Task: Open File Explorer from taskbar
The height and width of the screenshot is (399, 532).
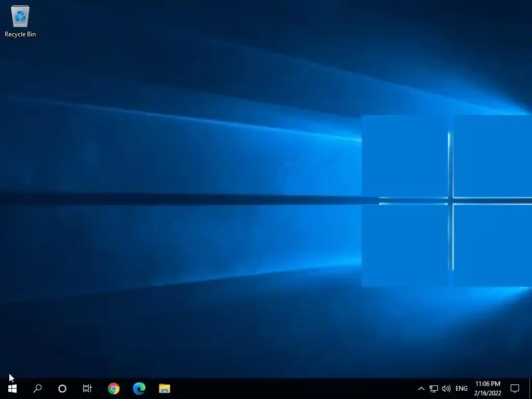Action: click(165, 389)
